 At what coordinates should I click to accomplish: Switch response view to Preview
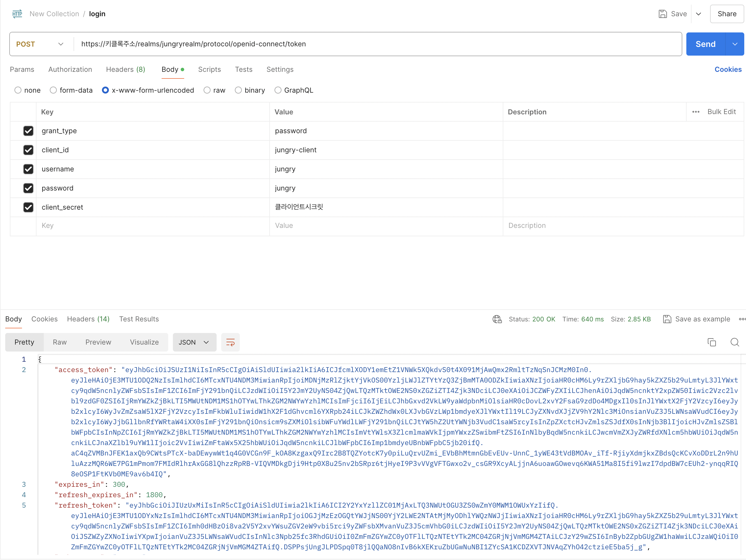[98, 343]
